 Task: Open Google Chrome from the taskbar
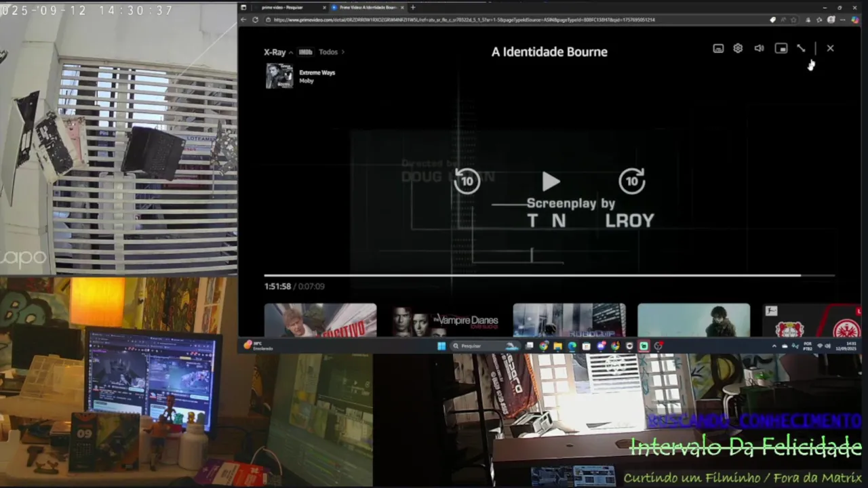coord(543,346)
